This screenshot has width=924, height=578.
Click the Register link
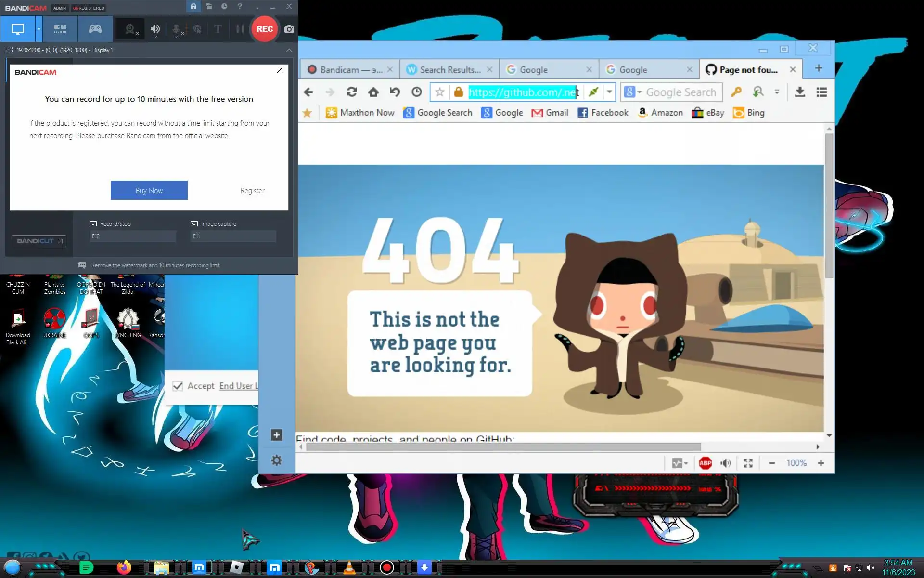252,191
